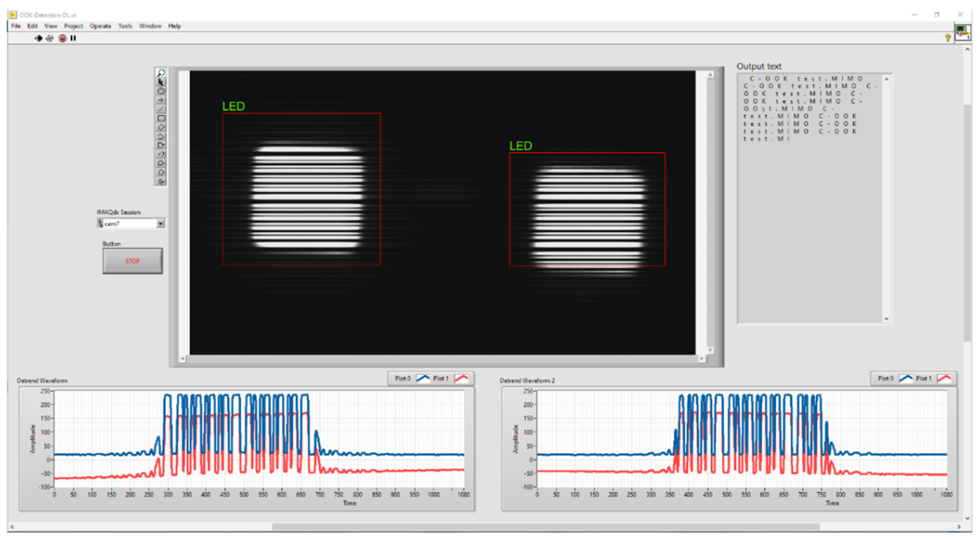Click the LabVIEW VI icon in title bar
Viewport: 980px width, 538px height.
click(12, 15)
